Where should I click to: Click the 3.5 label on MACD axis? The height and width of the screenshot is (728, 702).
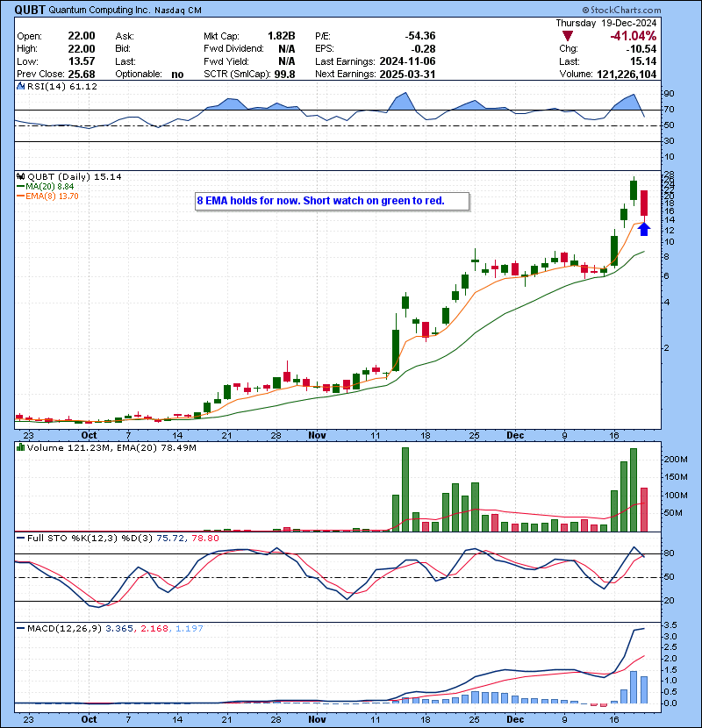point(670,625)
